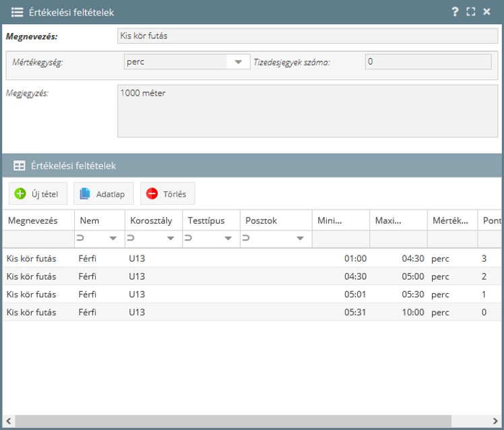
Task: Click the help question mark icon
Action: [455, 11]
